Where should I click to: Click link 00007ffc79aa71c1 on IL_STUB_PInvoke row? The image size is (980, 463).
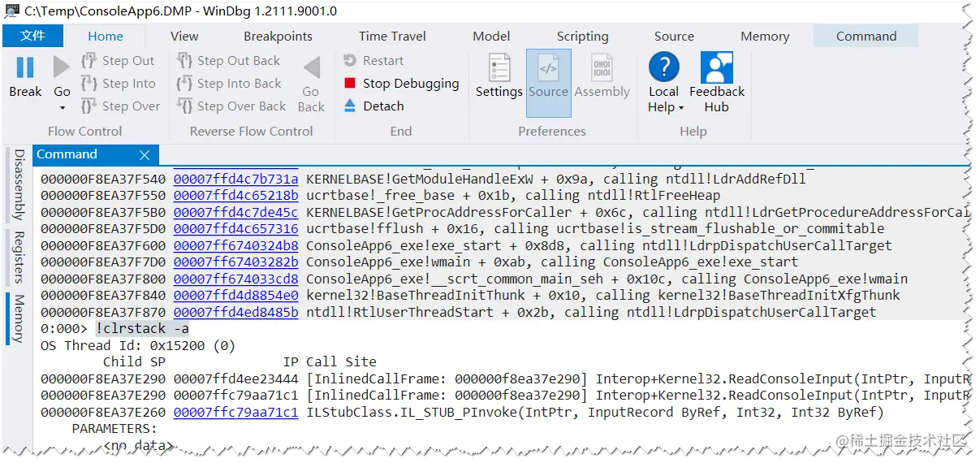pos(235,412)
